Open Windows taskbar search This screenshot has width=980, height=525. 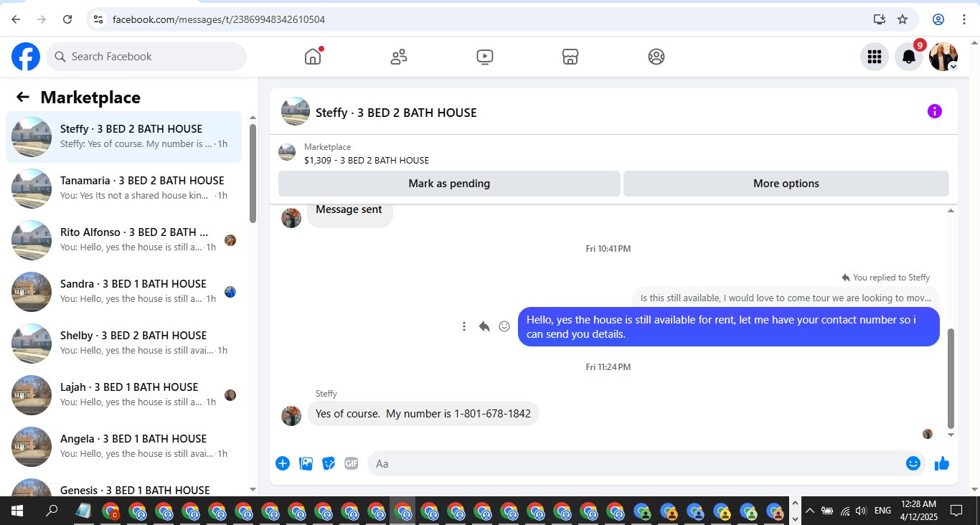click(x=52, y=511)
